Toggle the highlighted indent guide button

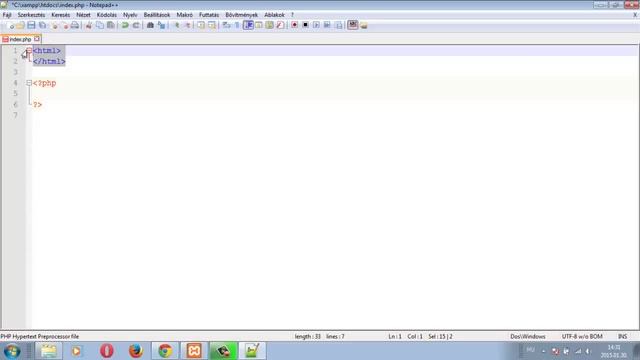(248, 25)
